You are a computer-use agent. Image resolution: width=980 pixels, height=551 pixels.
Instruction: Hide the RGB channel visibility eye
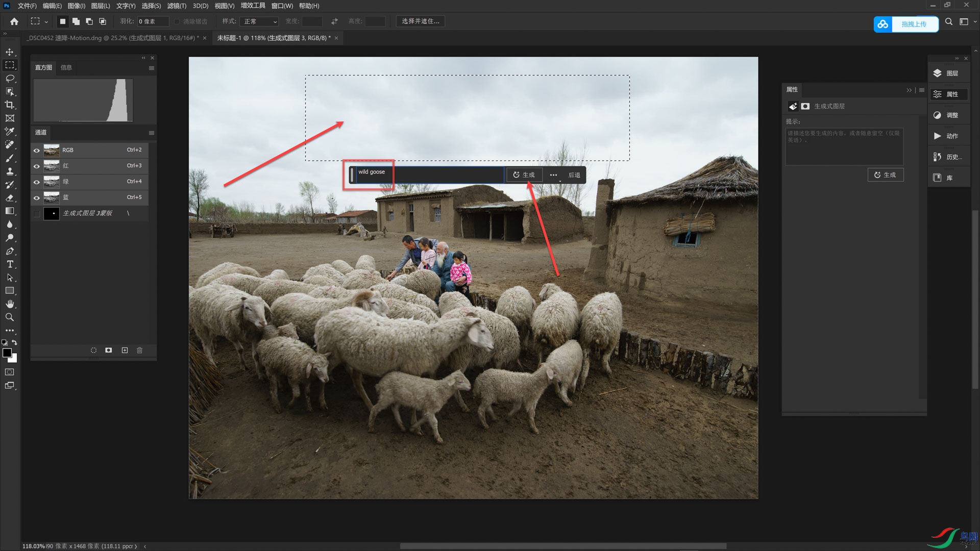(37, 151)
